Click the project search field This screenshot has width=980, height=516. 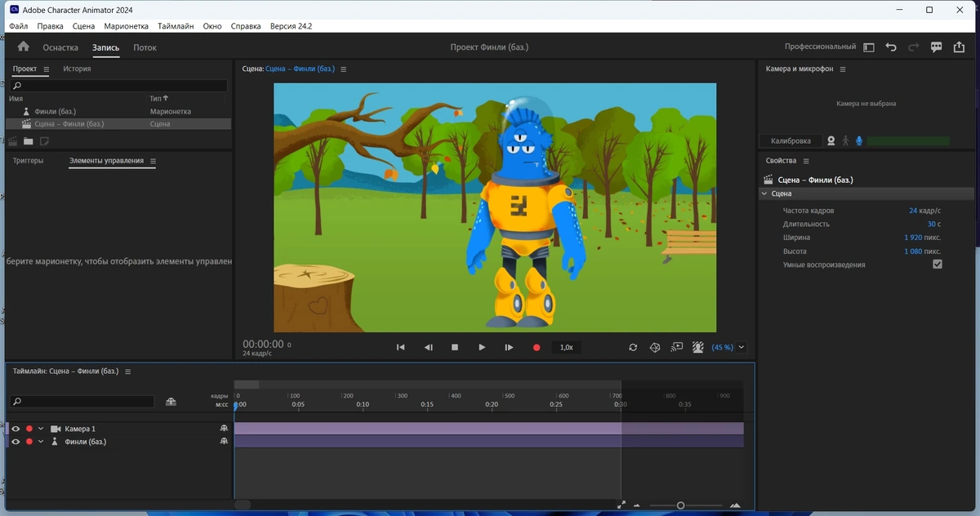point(119,85)
